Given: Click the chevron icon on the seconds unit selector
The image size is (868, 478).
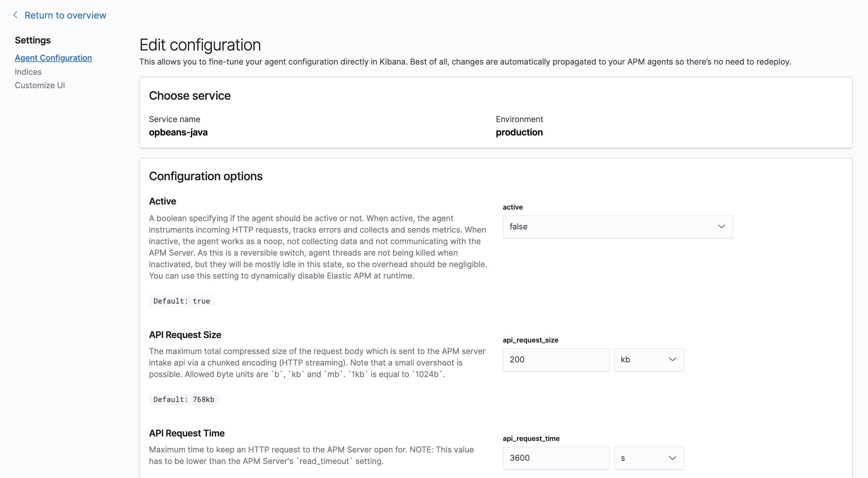Looking at the screenshot, I should click(672, 458).
